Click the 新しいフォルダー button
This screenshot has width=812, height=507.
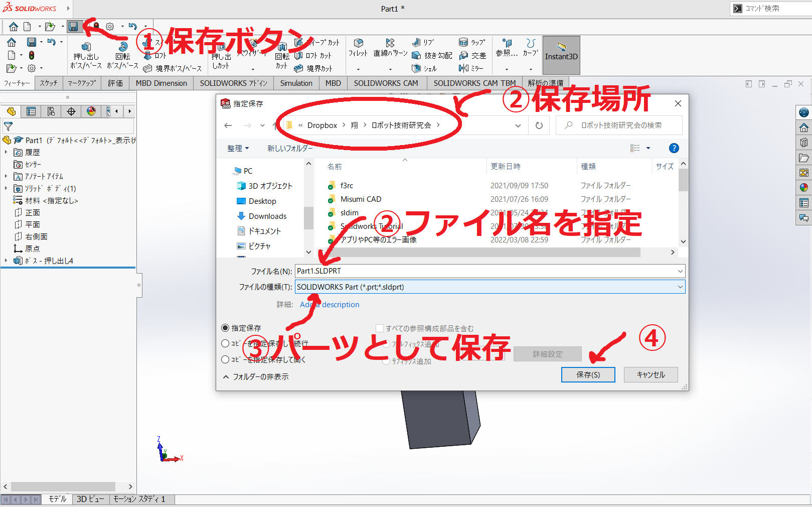[290, 148]
